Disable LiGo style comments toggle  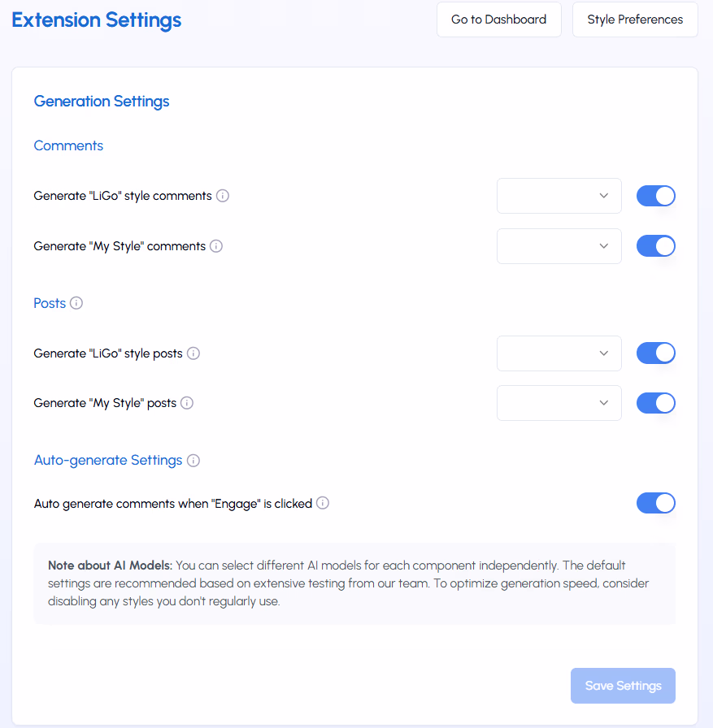point(655,196)
